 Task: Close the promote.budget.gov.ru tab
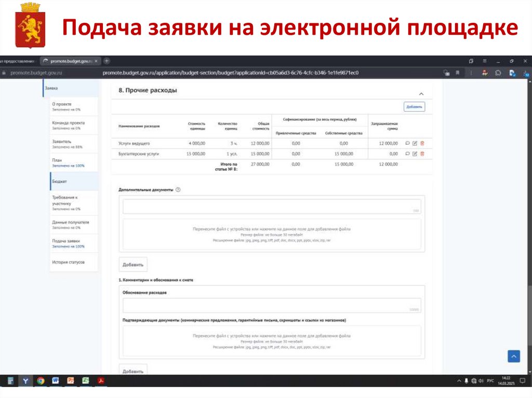pyautogui.click(x=96, y=61)
